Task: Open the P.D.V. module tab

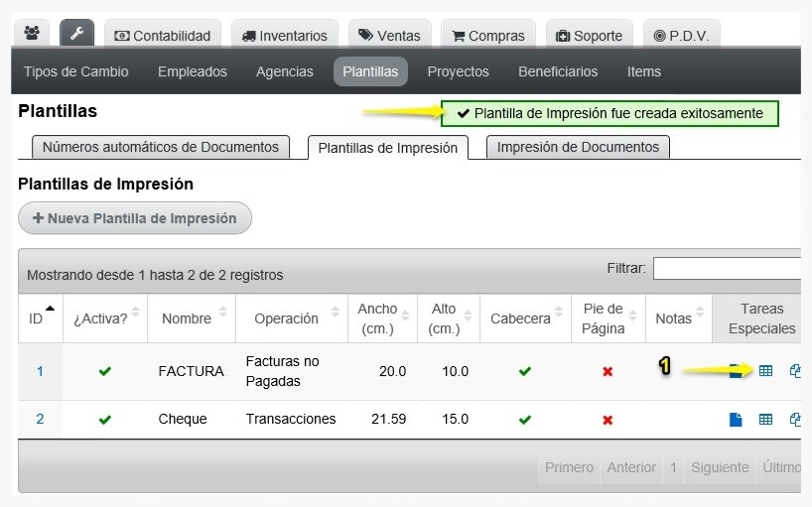Action: (682, 35)
